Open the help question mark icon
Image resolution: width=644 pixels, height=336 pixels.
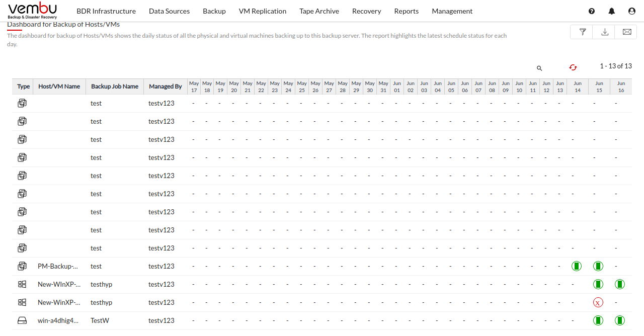pos(591,11)
